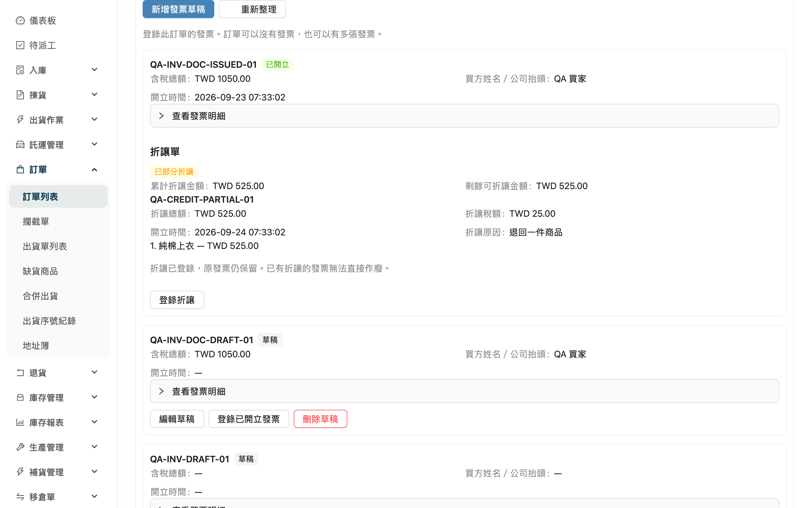Expand the 入庫 menu chevron
Image resolution: width=812 pixels, height=508 pixels.
[94, 69]
